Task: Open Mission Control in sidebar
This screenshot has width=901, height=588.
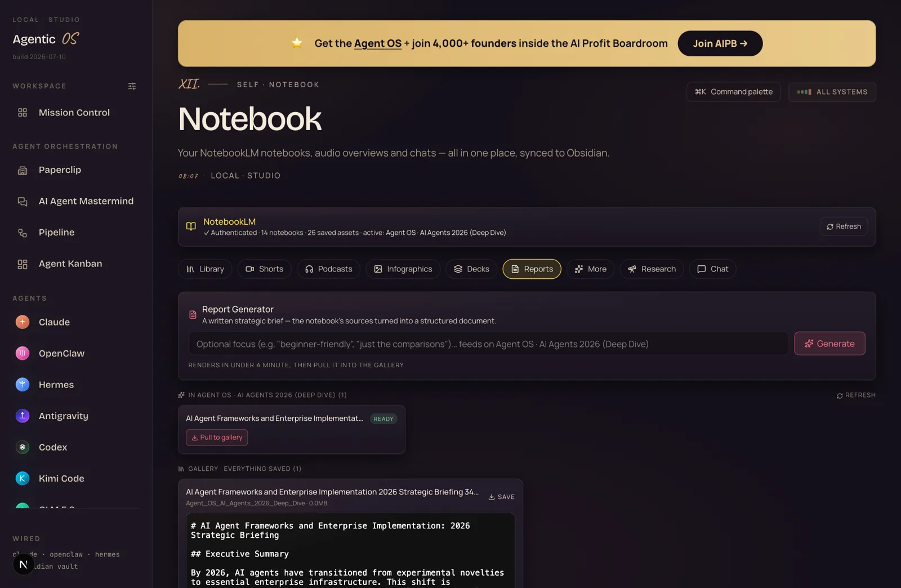Action: tap(75, 113)
